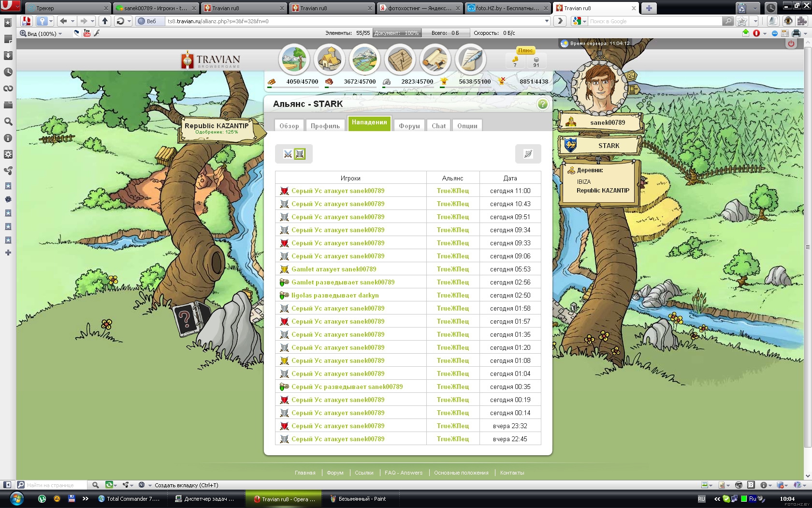Screen dimensions: 812x508
Task: Open the alliance Chat tab
Action: pyautogui.click(x=438, y=126)
